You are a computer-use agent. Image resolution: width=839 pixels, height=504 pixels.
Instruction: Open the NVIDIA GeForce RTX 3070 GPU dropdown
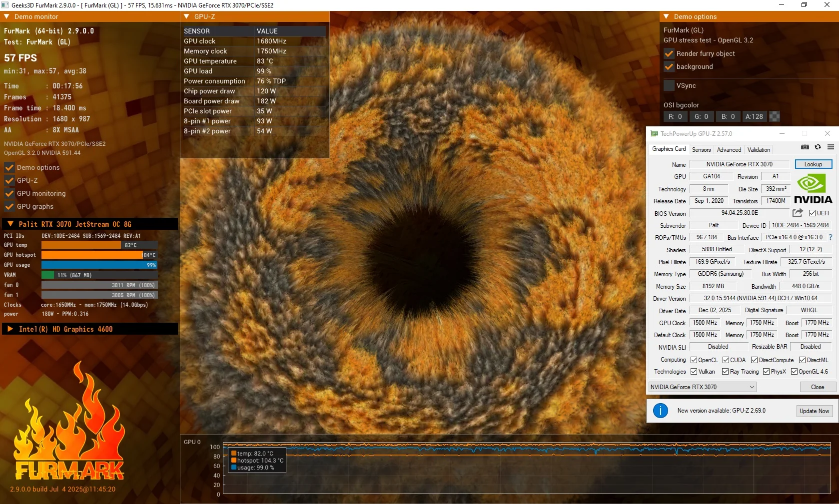coord(702,387)
